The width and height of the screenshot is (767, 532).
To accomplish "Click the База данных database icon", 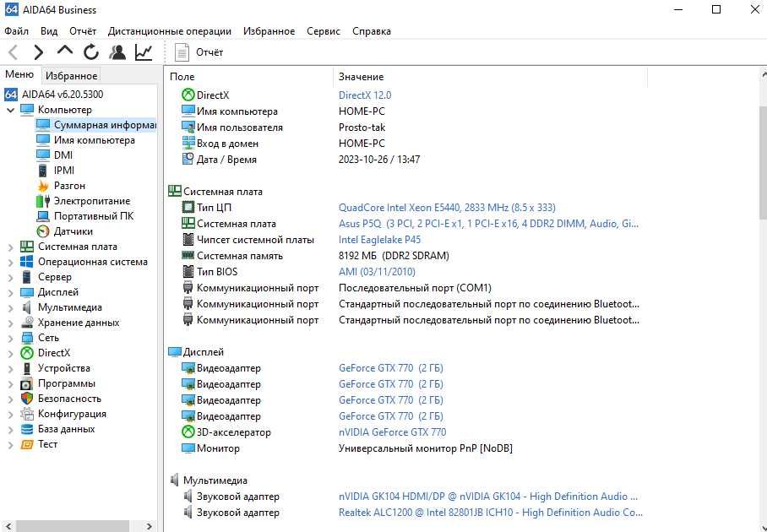I will click(x=27, y=429).
